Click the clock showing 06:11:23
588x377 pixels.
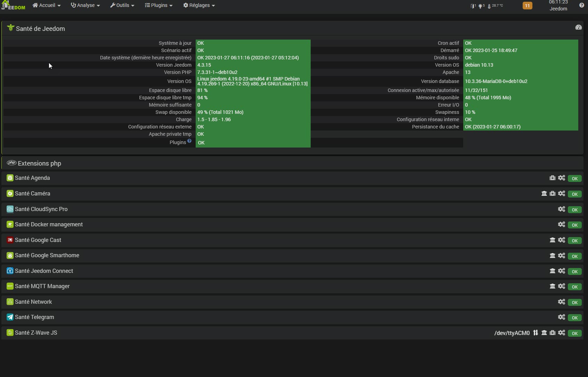point(558,2)
